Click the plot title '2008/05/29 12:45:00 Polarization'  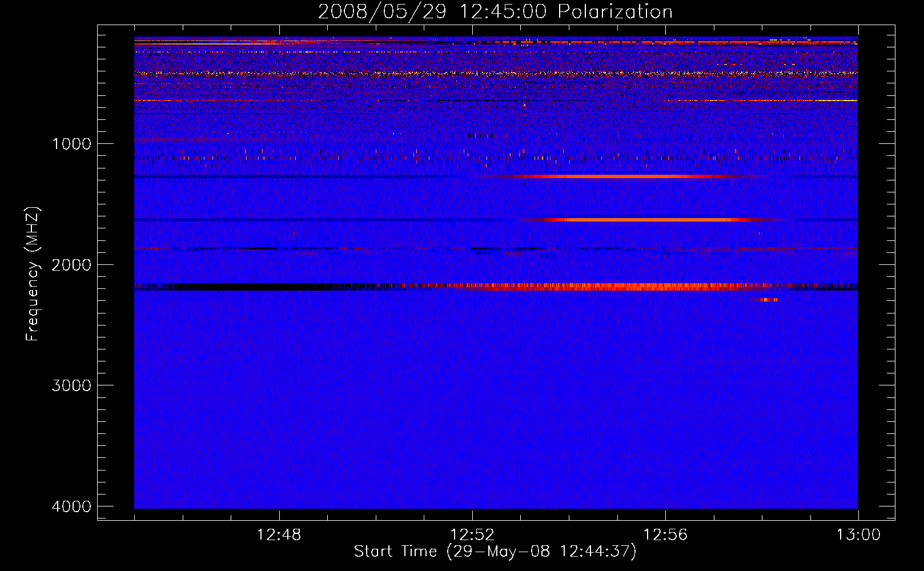(495, 11)
